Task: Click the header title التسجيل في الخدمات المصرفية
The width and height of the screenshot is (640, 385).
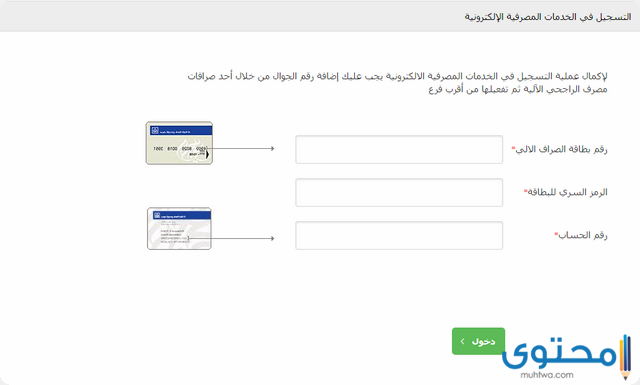Action: click(548, 17)
